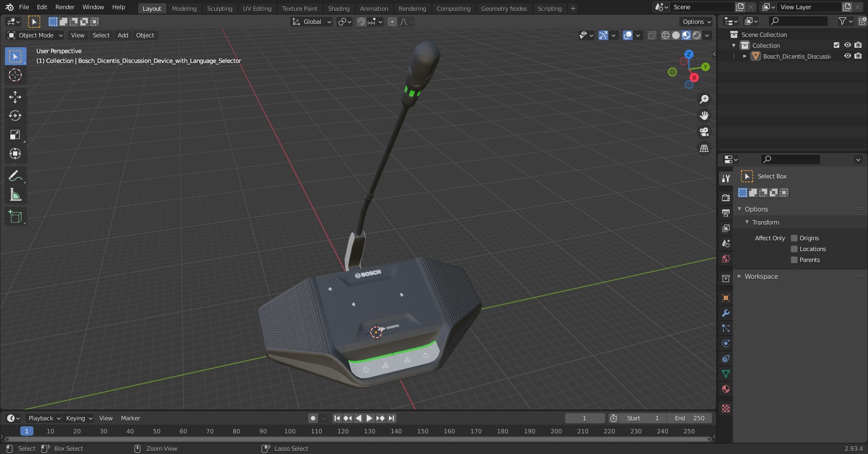Activate the Scale tool
Screen dimensions: 868x454
click(15, 135)
